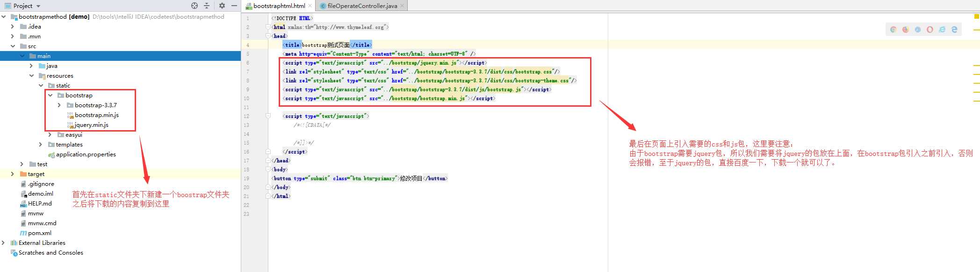The width and height of the screenshot is (980, 272).
Task: Collapse the resources folder
Action: 31,75
